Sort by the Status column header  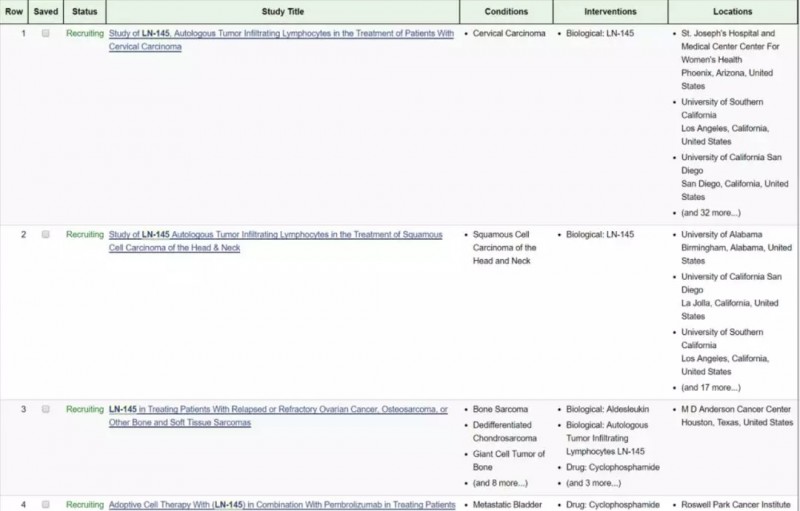coord(85,12)
